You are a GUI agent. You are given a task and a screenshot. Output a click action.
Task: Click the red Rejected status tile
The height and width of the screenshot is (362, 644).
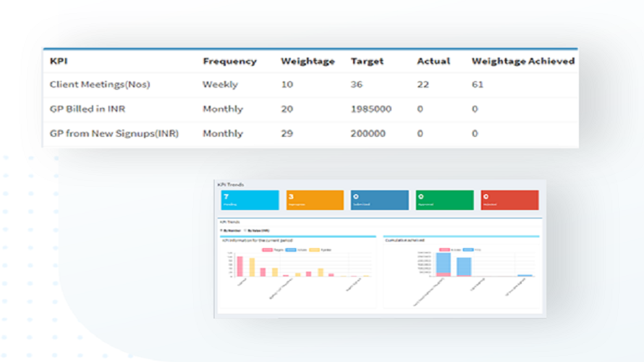pyautogui.click(x=509, y=200)
